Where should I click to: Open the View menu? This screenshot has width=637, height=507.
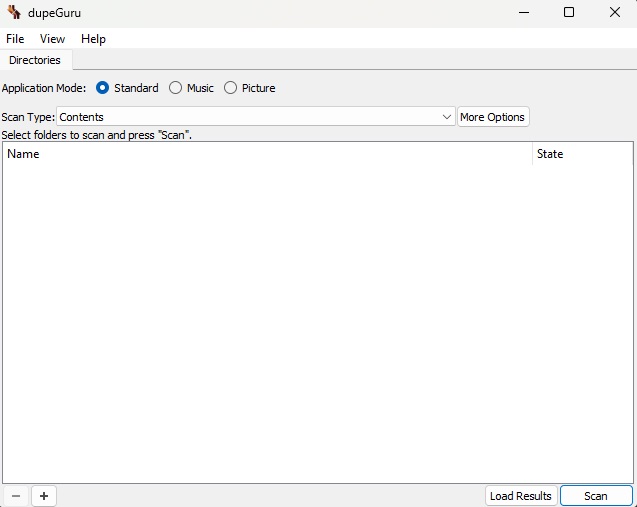52,39
